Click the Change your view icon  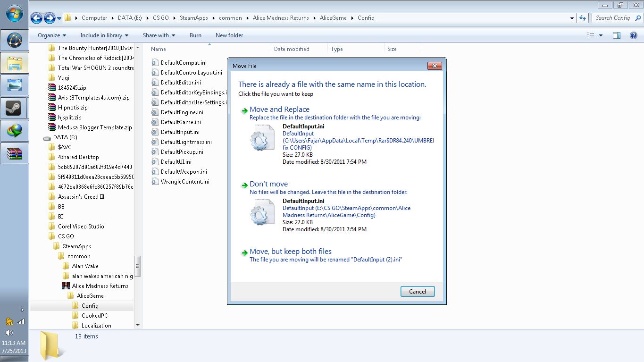click(x=590, y=35)
